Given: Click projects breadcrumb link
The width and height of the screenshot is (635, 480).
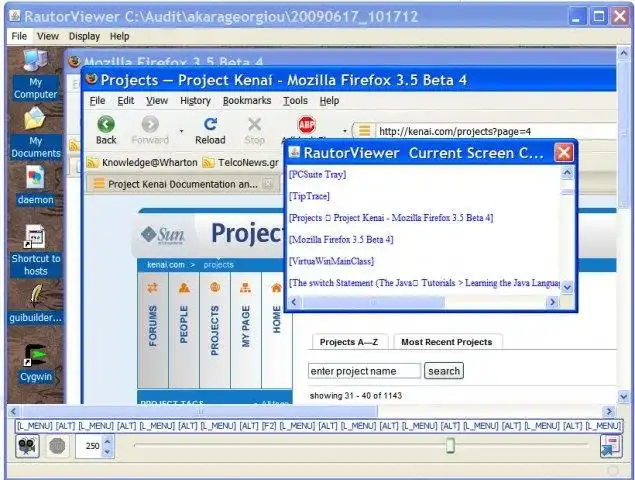Looking at the screenshot, I should (219, 265).
